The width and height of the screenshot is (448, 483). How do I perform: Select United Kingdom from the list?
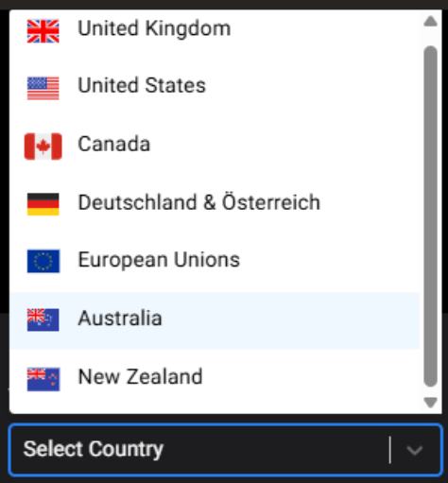[215, 29]
